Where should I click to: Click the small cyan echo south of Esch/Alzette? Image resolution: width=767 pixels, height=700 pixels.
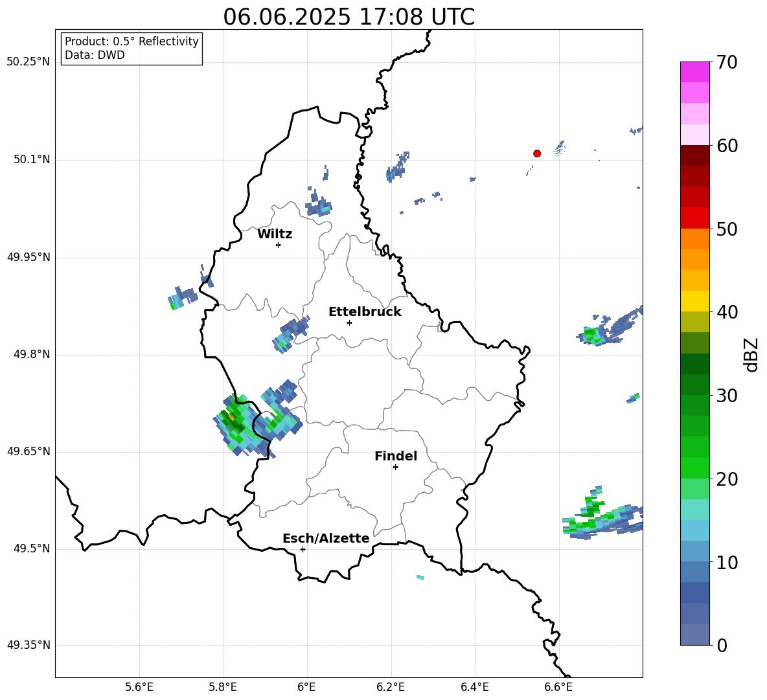point(420,578)
